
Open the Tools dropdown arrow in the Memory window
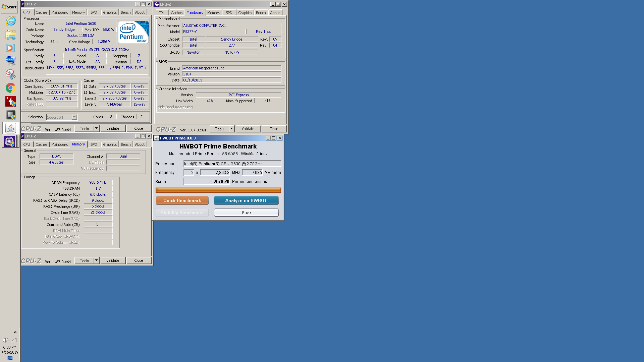click(97, 260)
